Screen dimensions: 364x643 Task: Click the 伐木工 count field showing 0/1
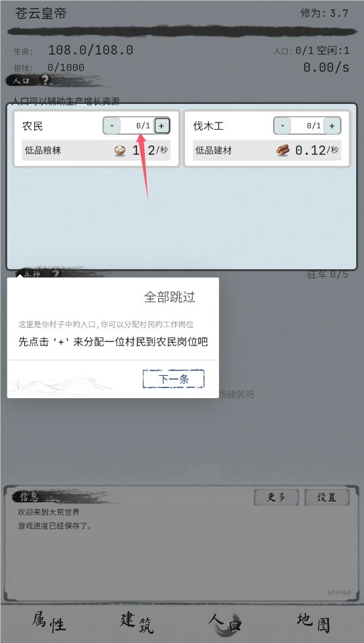pos(307,126)
